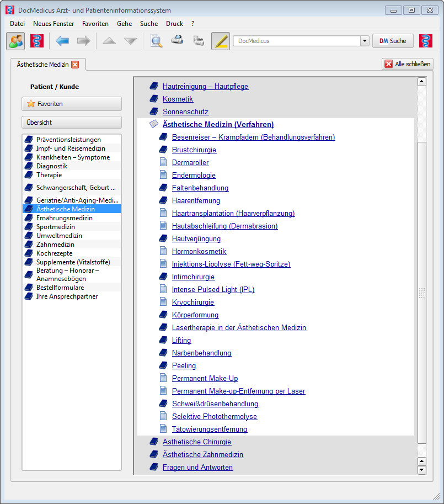
Task: Click the Favoriten star button in sidebar
Action: [x=72, y=104]
